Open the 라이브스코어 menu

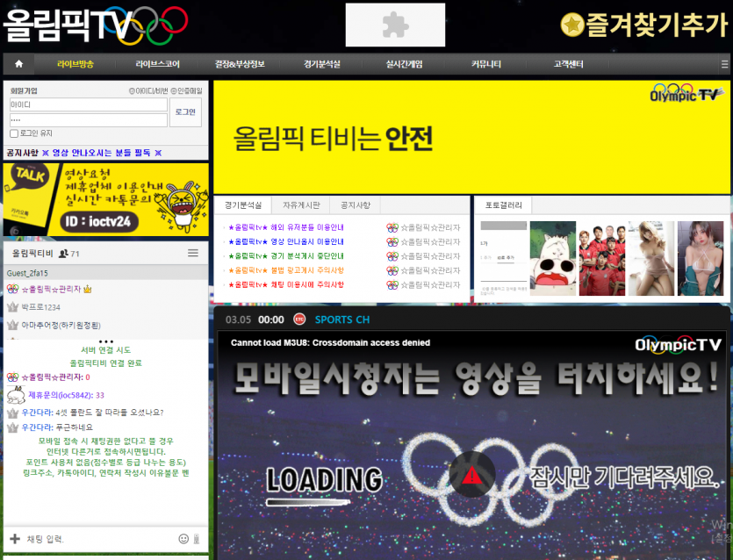pos(157,64)
